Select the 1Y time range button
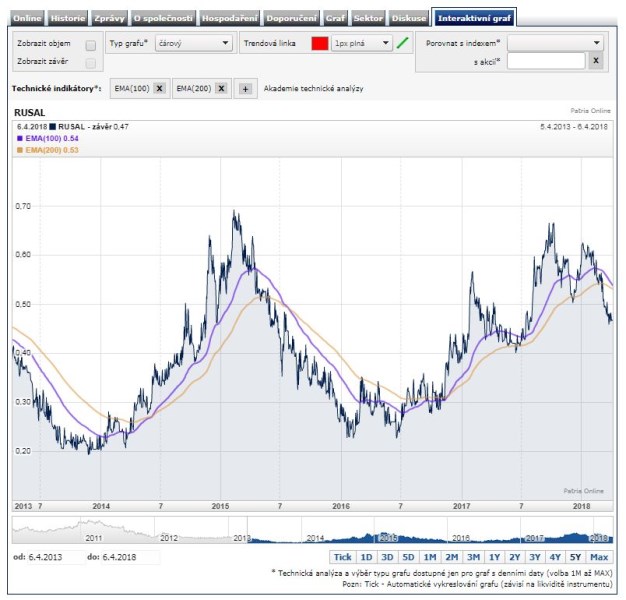The width and height of the screenshot is (626, 600). pyautogui.click(x=494, y=557)
